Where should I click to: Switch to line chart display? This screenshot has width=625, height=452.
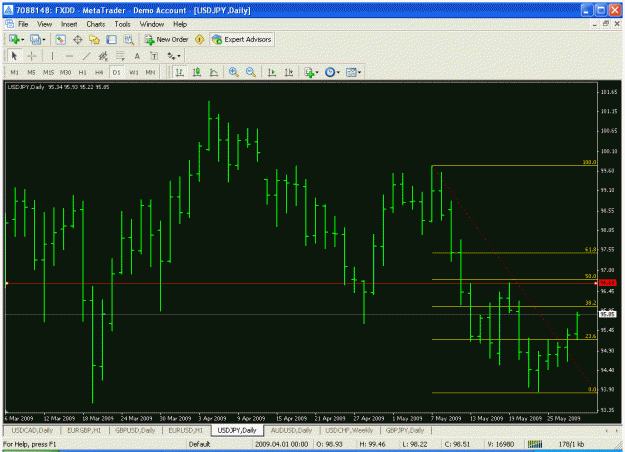(214, 72)
